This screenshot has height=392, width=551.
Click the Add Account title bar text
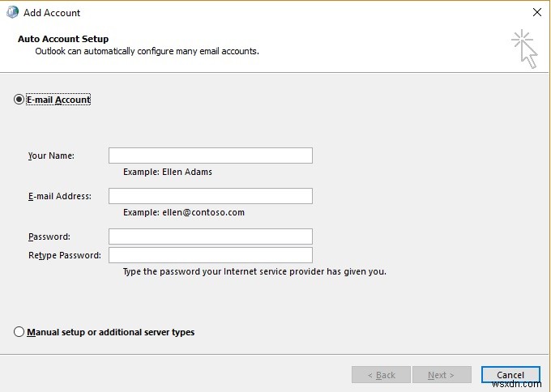(52, 13)
